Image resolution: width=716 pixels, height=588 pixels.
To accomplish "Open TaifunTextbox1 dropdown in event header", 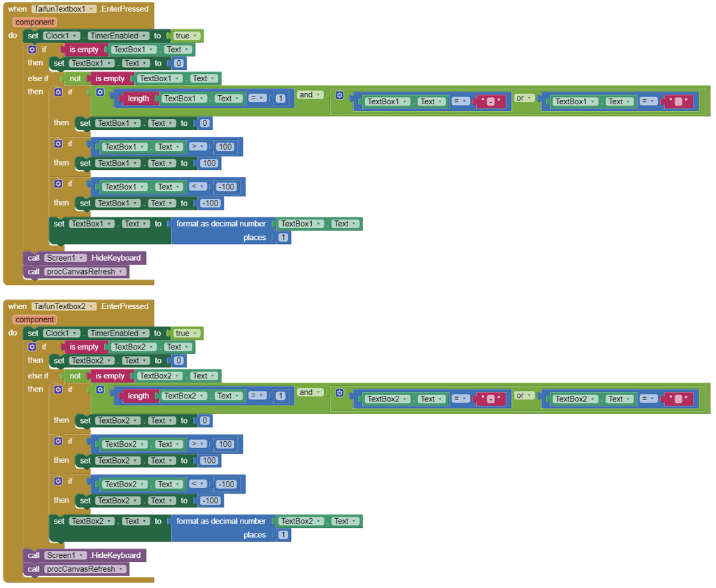I will 92,9.
